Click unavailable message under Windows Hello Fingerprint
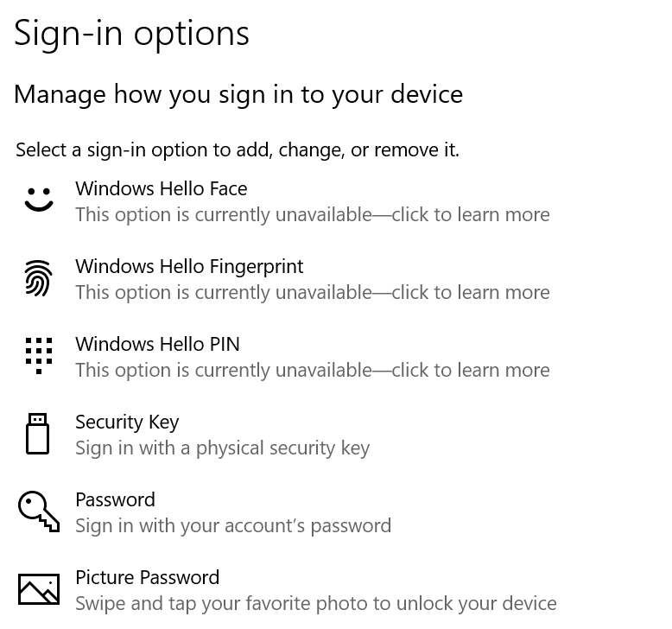672x629 pixels. pyautogui.click(x=313, y=292)
